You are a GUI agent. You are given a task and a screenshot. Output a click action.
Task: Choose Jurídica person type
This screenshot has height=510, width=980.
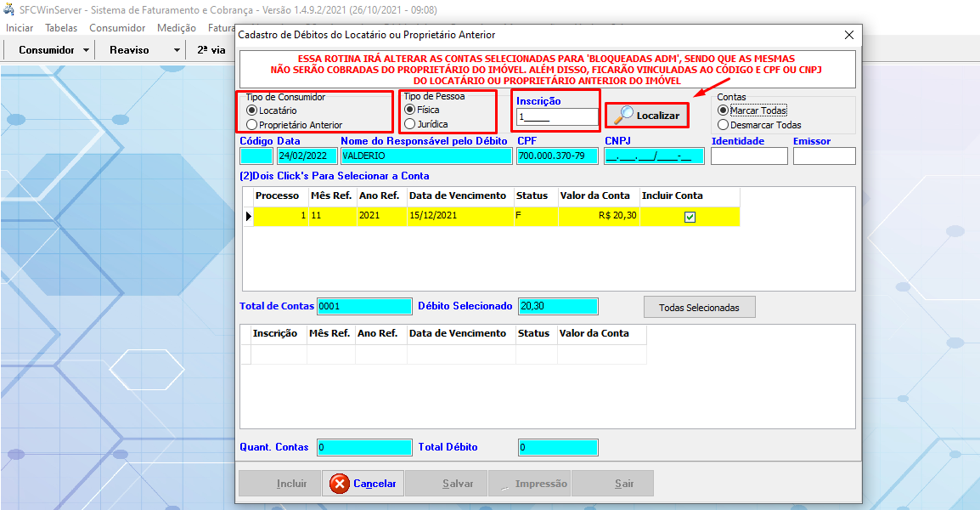(x=411, y=124)
